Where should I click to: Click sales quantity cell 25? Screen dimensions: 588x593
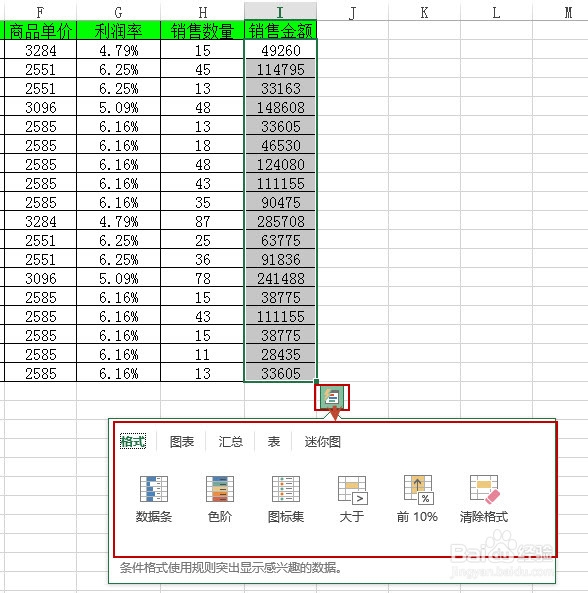(202, 240)
